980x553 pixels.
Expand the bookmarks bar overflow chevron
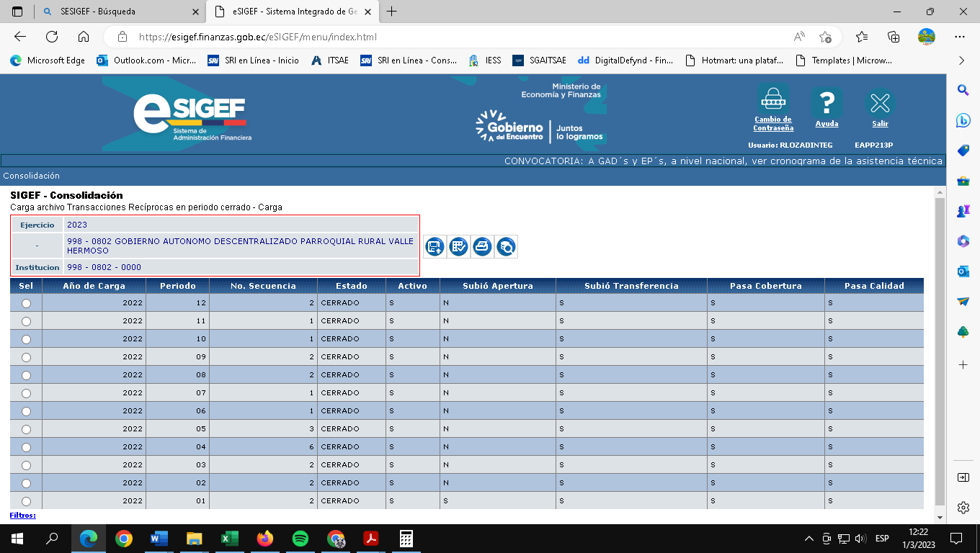[x=961, y=60]
